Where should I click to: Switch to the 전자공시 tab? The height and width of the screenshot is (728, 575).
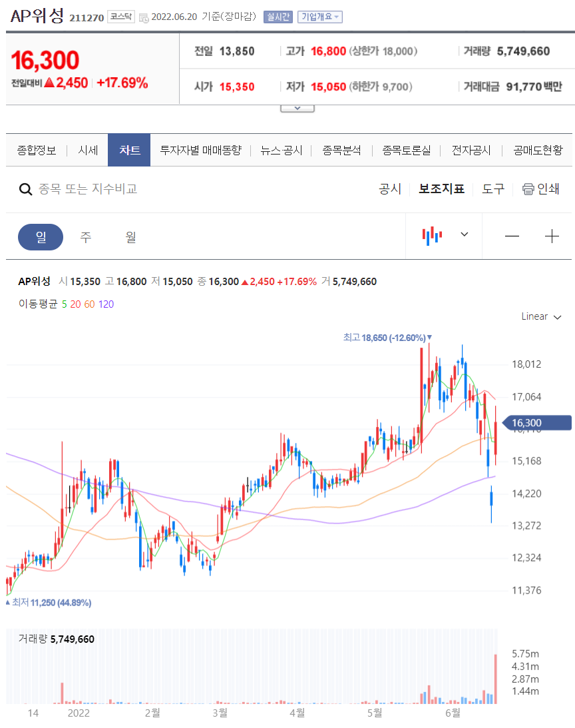(471, 150)
